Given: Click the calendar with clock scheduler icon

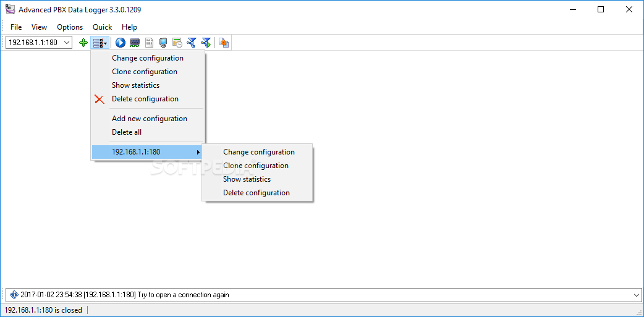Looking at the screenshot, I should (177, 42).
